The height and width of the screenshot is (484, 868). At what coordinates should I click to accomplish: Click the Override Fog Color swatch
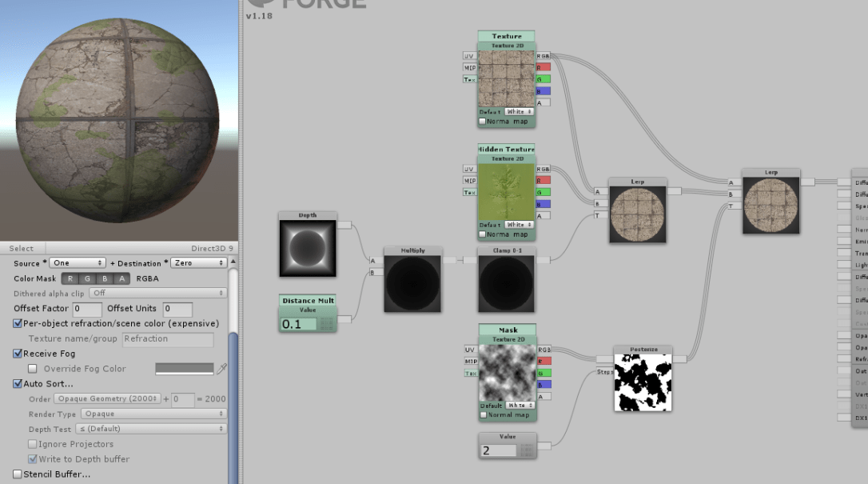[x=184, y=369]
